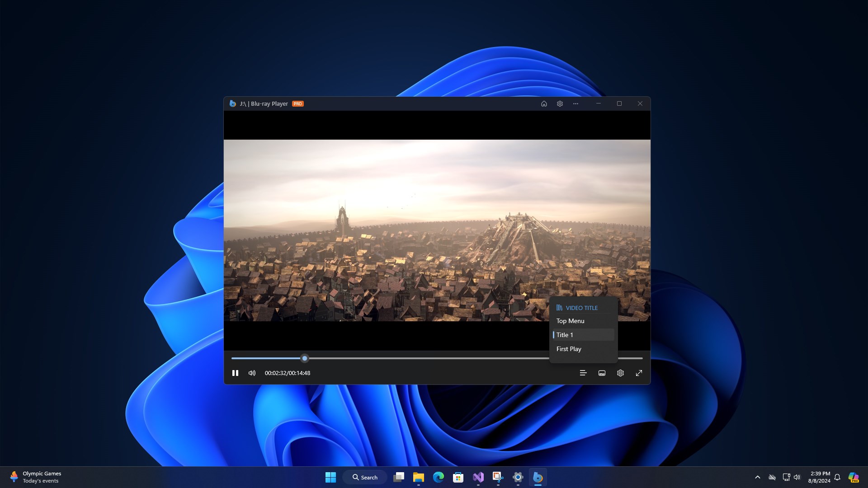Open playback settings gear in control bar

click(x=620, y=373)
